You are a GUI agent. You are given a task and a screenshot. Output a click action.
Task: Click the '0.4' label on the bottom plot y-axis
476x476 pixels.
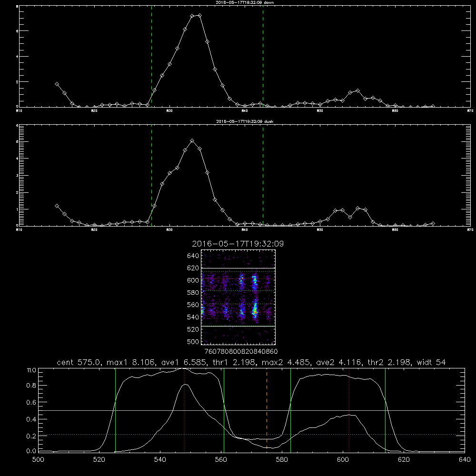click(31, 419)
